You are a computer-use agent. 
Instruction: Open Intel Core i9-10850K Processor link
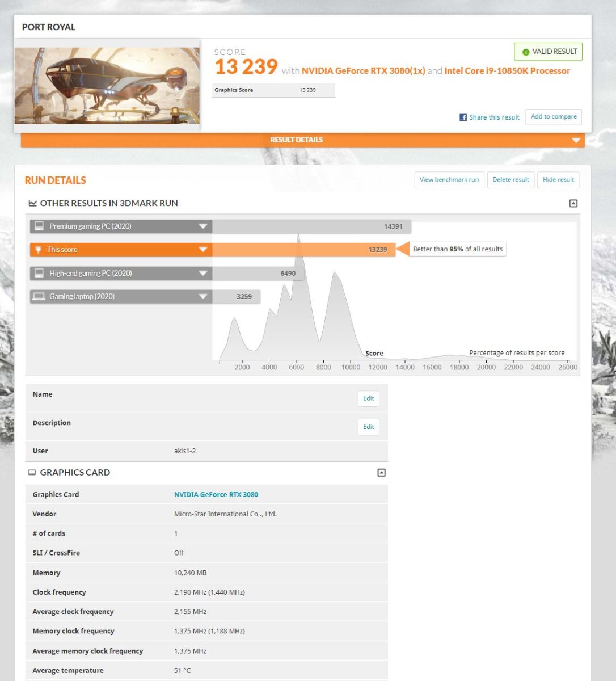click(x=507, y=71)
